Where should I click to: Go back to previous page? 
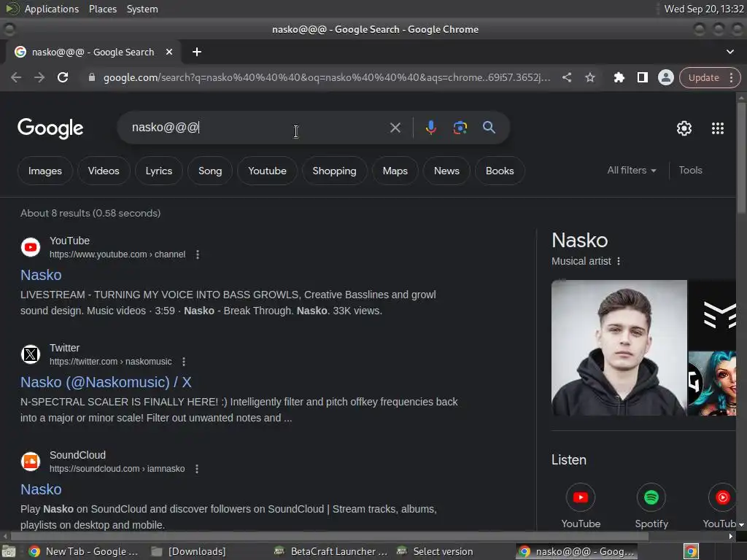pos(16,77)
